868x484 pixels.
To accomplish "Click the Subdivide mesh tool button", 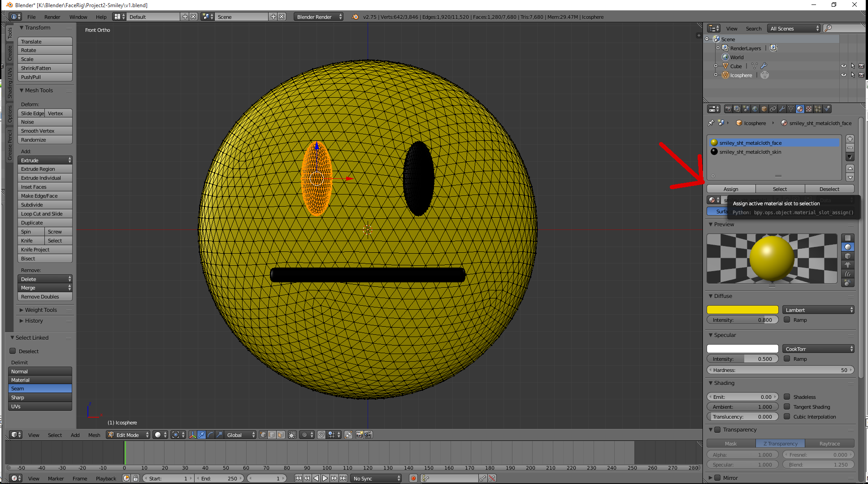I will pos(45,205).
